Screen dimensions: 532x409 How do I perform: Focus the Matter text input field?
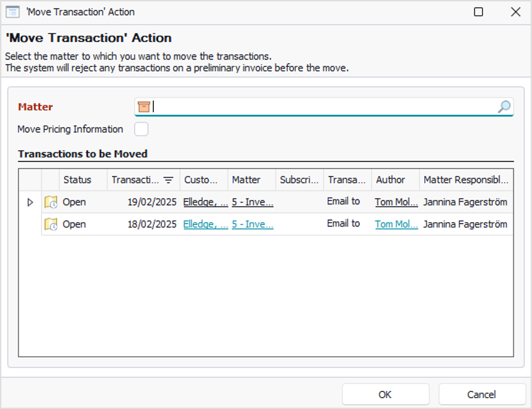(x=324, y=107)
